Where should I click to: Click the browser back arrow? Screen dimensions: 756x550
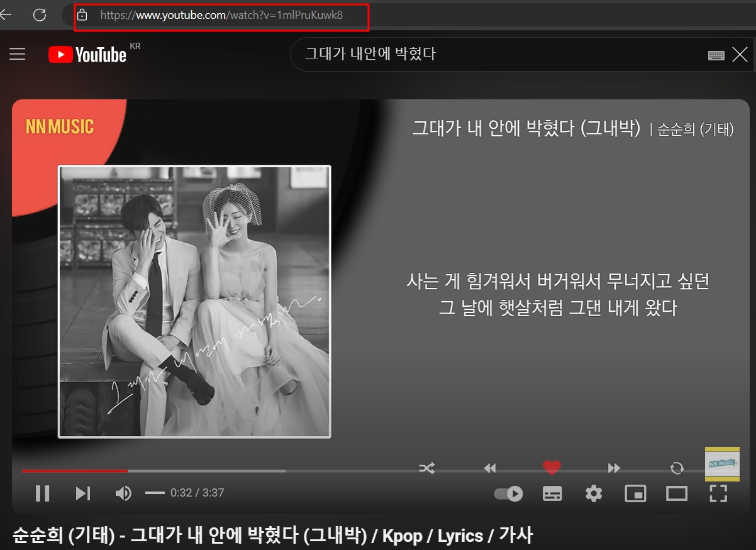(x=6, y=14)
